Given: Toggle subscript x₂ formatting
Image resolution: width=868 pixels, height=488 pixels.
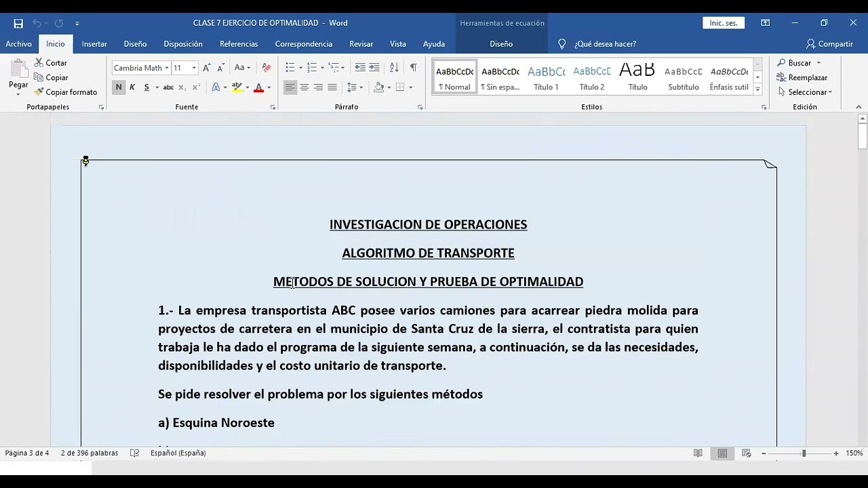Looking at the screenshot, I should (x=183, y=87).
